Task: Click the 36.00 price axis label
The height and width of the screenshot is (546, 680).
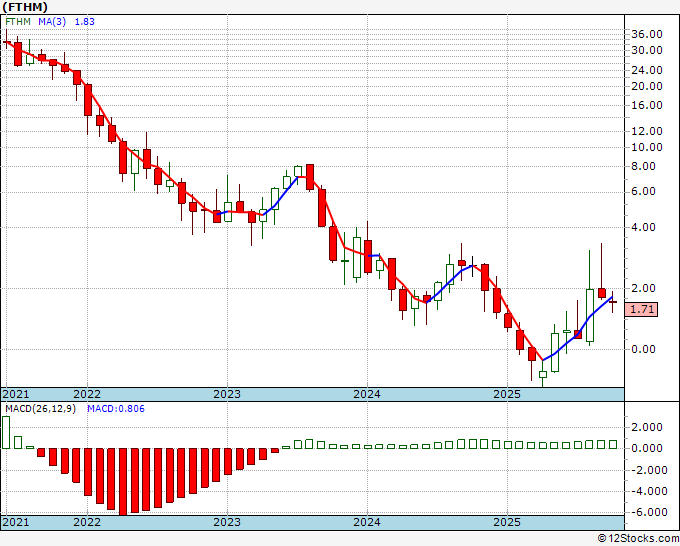Action: (647, 34)
